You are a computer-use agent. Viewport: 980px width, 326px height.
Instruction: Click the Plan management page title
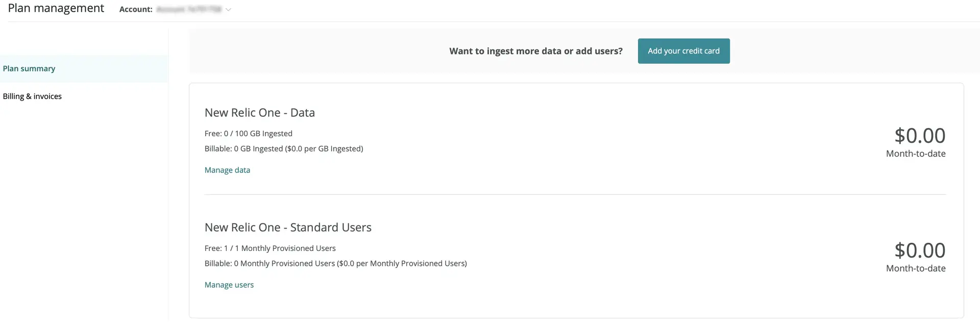56,9
